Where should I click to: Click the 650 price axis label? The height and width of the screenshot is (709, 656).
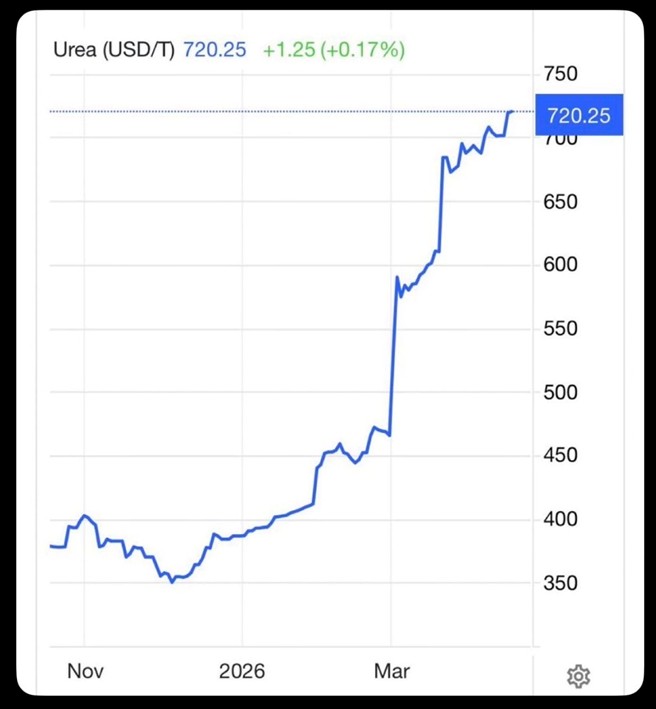(x=560, y=202)
